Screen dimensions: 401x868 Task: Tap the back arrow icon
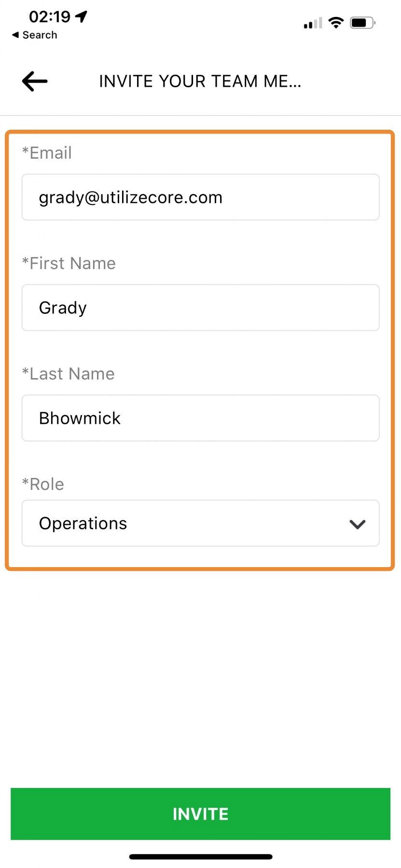[x=35, y=81]
